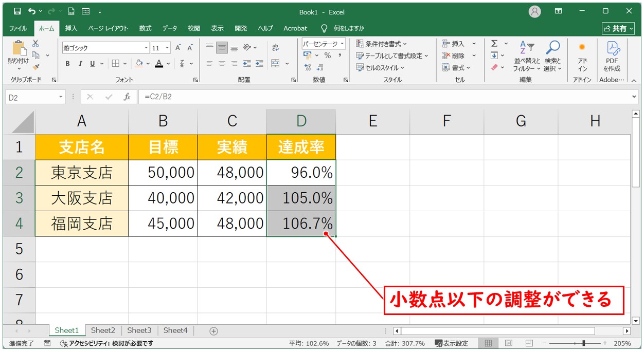The width and height of the screenshot is (644, 352).
Task: Switch to Page Layout (ページレイアウト) tab
Action: coord(108,28)
